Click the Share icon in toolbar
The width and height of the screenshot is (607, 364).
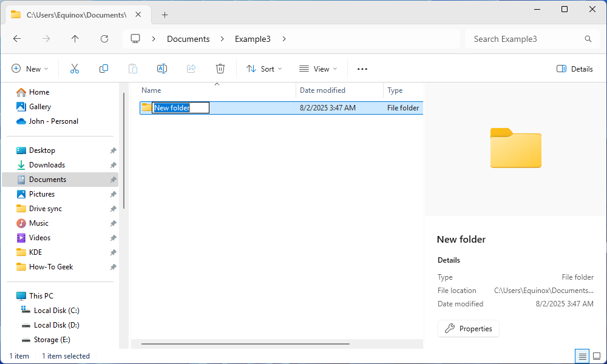point(191,69)
